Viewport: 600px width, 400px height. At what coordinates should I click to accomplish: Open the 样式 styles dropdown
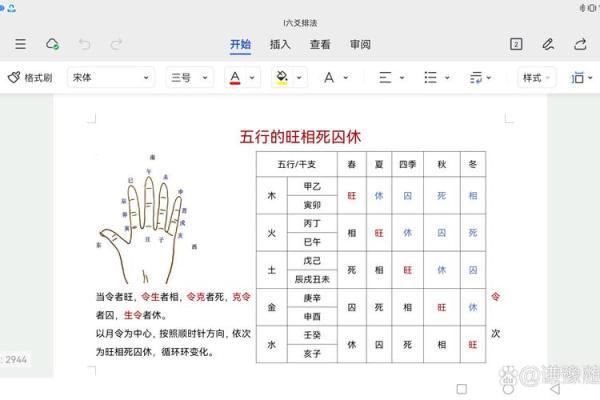tap(536, 78)
